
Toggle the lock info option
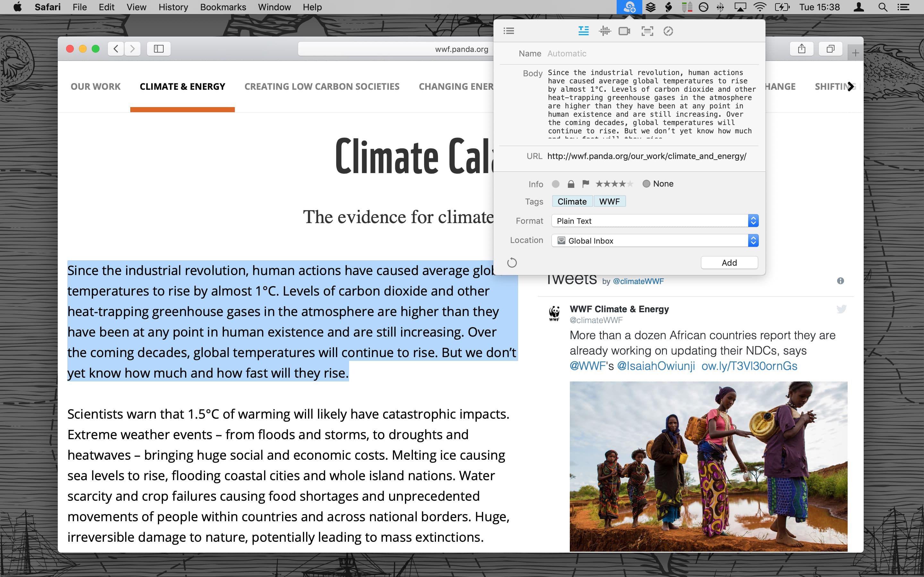[570, 183]
